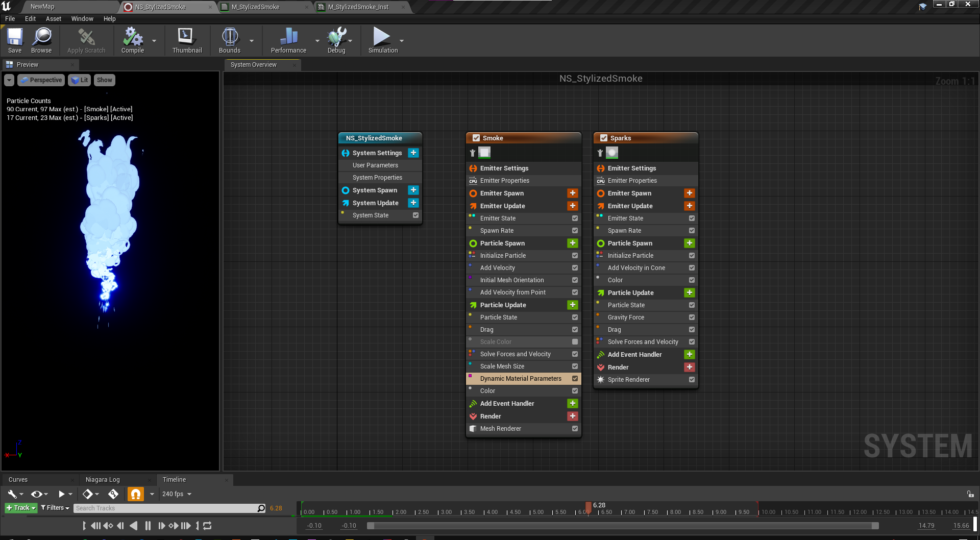Play timeline in reverse

point(134,525)
